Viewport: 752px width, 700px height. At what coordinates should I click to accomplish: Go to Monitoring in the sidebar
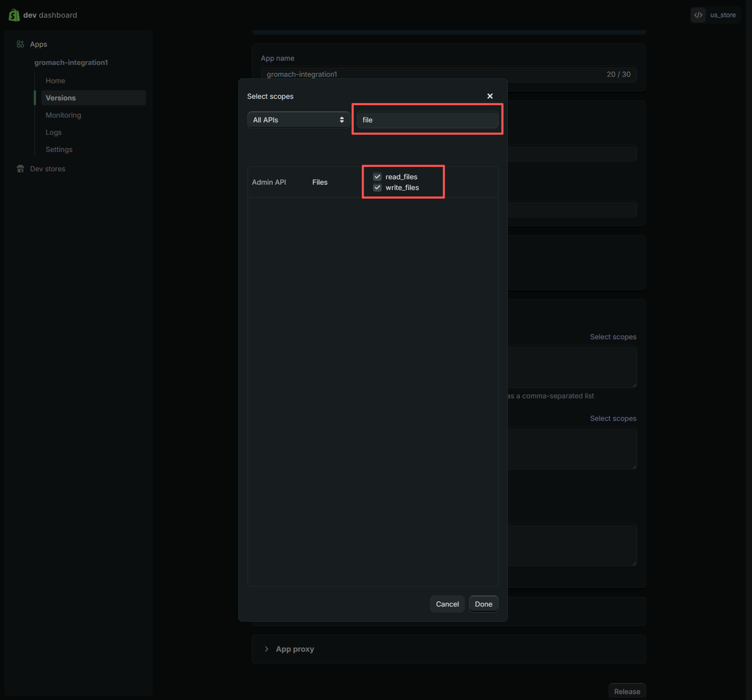63,115
